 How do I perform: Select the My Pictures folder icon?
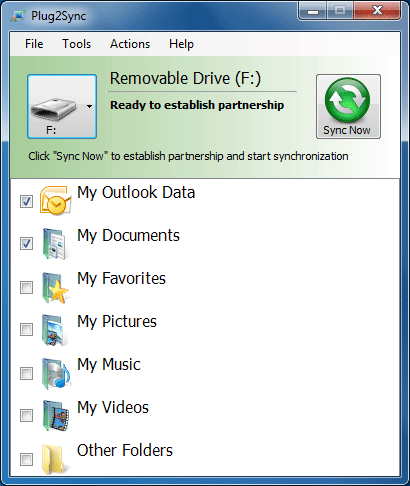pyautogui.click(x=55, y=330)
